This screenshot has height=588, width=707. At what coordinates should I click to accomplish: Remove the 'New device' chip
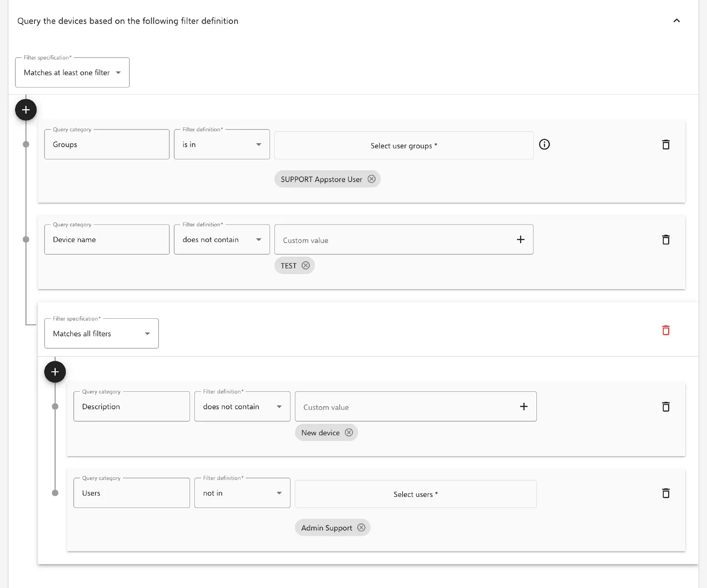[x=349, y=432]
